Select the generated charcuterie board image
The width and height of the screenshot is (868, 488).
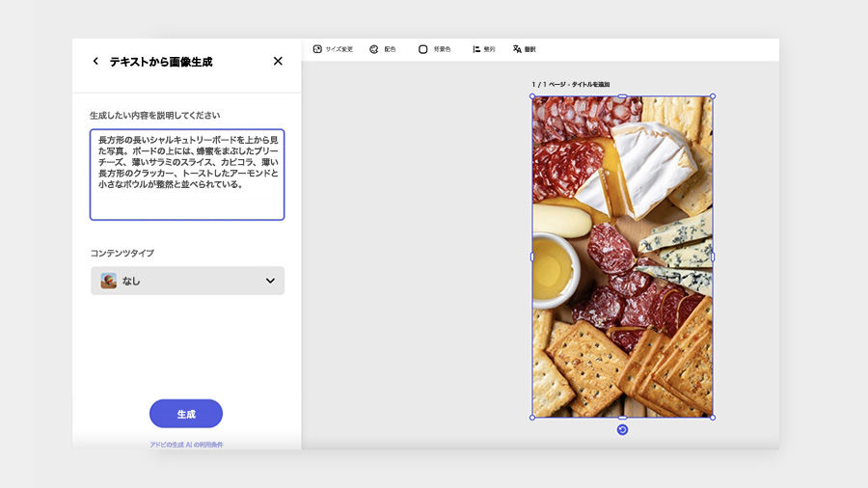622,257
